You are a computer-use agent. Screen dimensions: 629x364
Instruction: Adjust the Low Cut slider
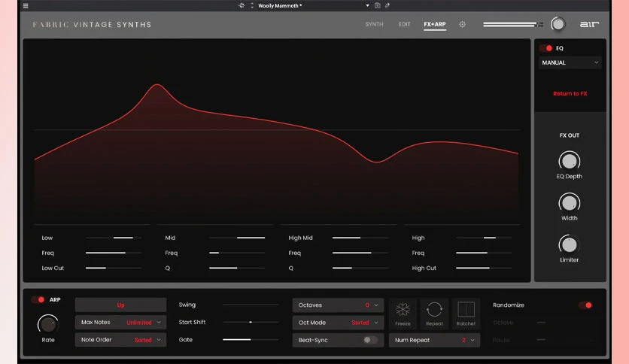tap(114, 268)
